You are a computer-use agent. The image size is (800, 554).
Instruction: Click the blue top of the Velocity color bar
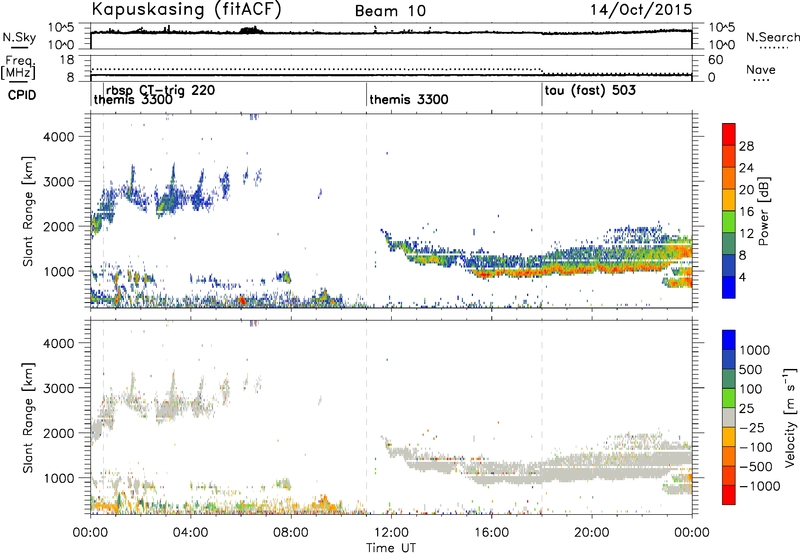coord(729,340)
